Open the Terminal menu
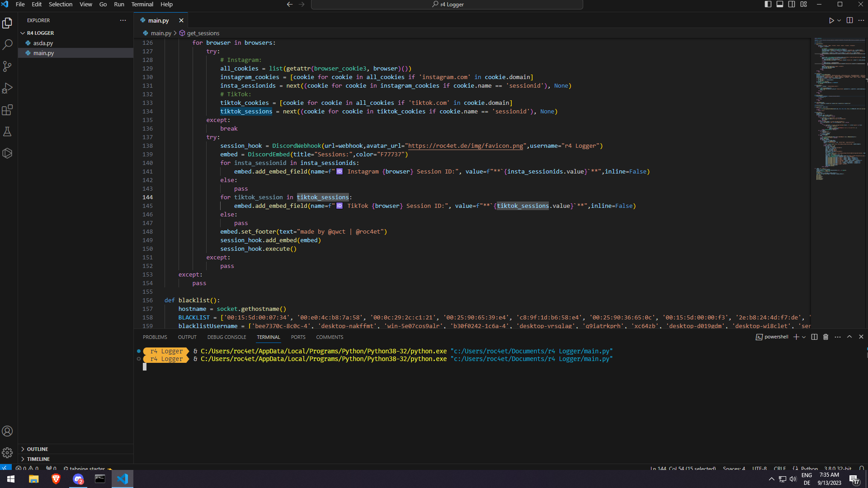The height and width of the screenshot is (488, 868). 142,4
